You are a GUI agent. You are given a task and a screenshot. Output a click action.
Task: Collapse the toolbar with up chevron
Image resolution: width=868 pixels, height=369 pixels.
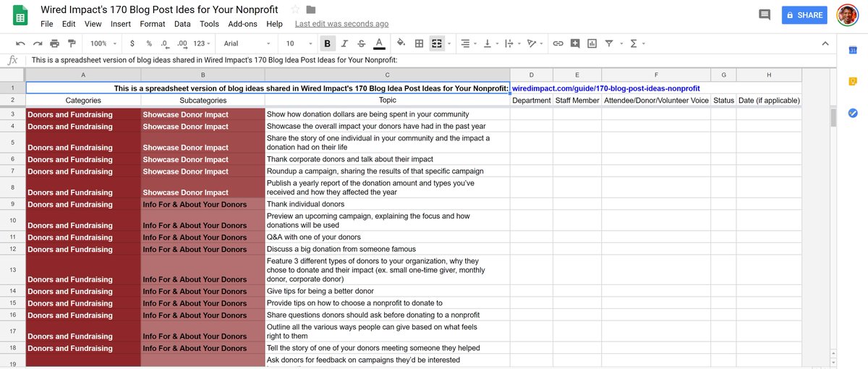pos(825,43)
